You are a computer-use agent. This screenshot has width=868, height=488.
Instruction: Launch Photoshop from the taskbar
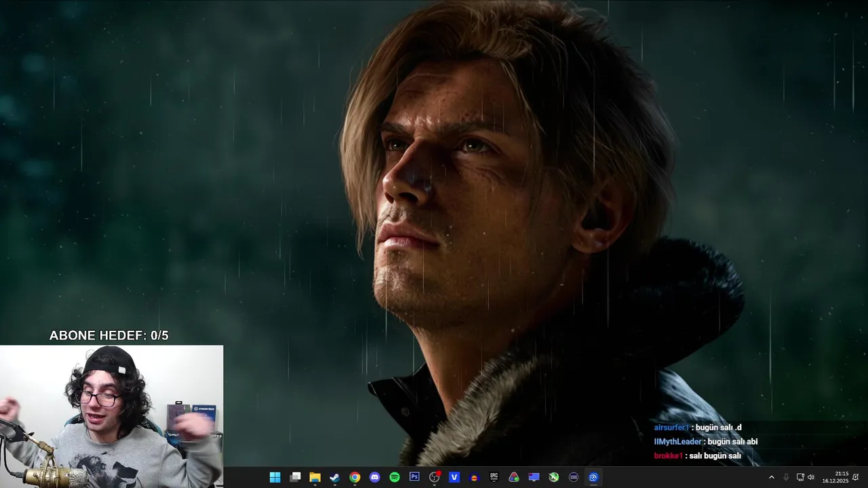coord(414,477)
